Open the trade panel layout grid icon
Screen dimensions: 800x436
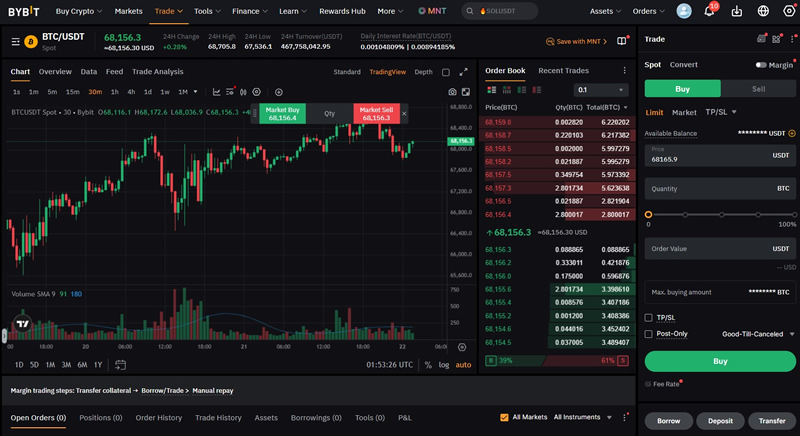(776, 39)
